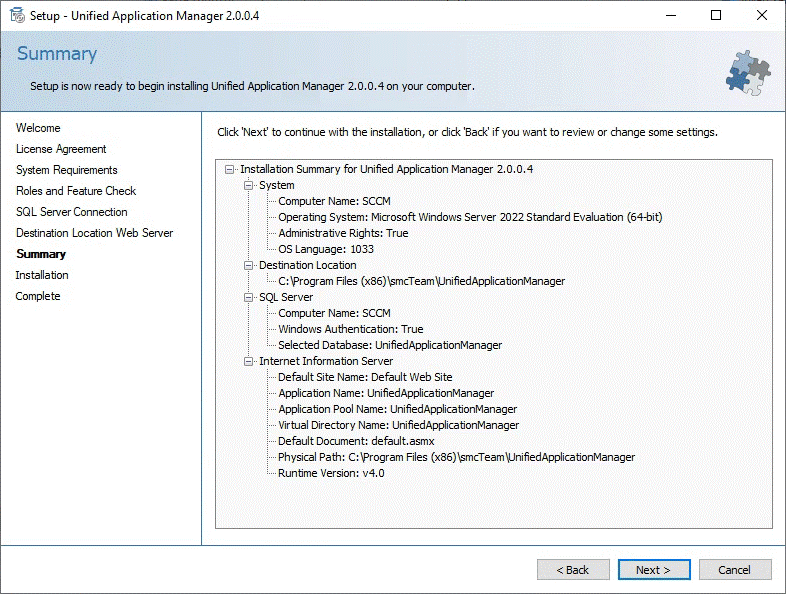
Task: Collapse the SQL Server tree node
Action: pos(249,297)
